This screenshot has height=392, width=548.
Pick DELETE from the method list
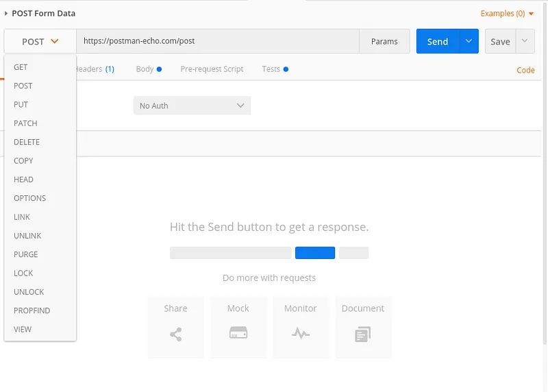pyautogui.click(x=40, y=142)
